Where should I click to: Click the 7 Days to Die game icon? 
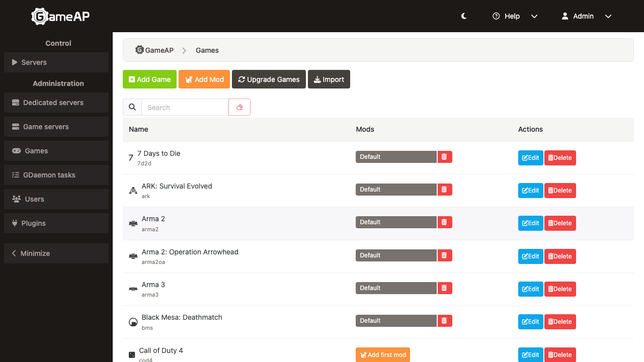131,158
